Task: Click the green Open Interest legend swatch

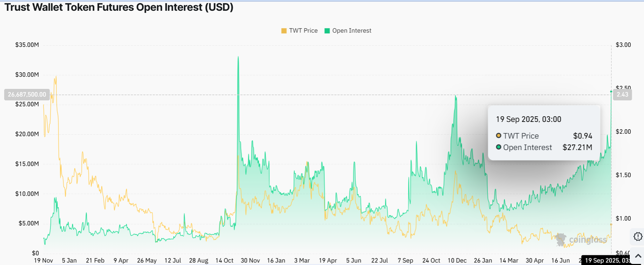Action: [327, 31]
